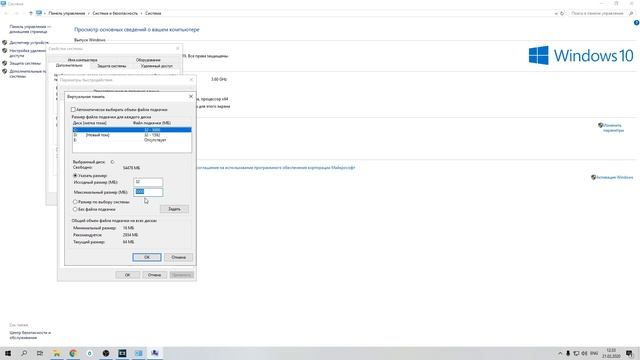Select drive E: row with no paging file
The image size is (640, 360).
tap(131, 140)
